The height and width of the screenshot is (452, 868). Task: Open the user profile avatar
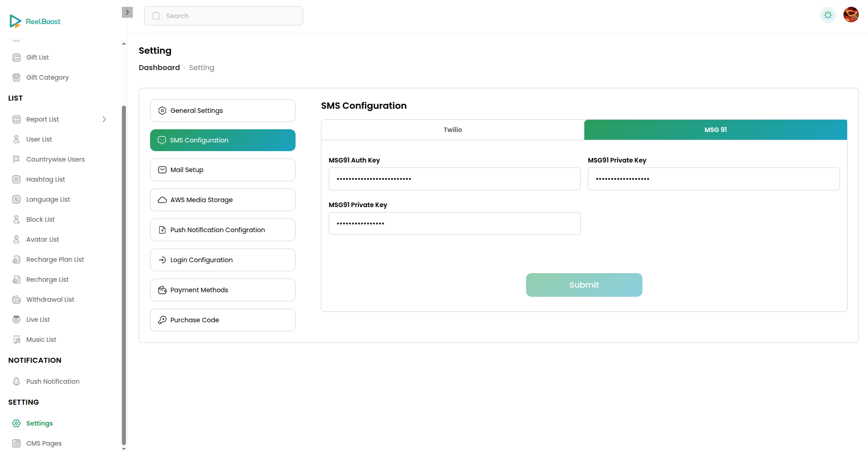851,15
